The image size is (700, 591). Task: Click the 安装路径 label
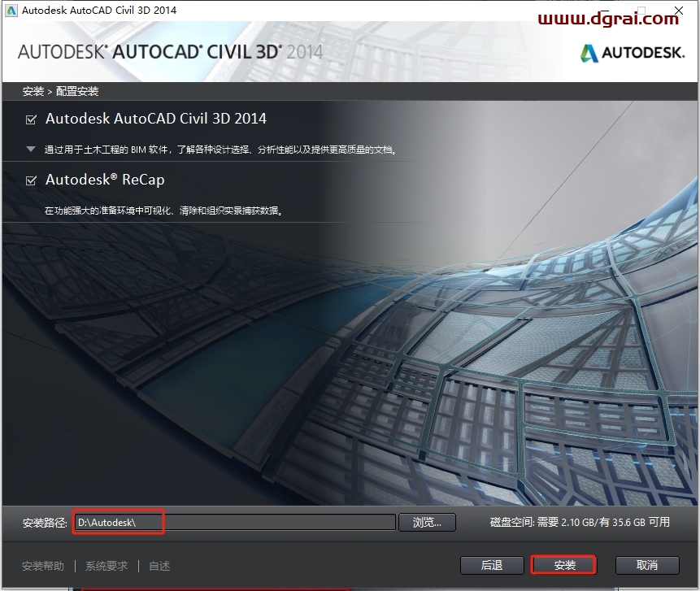click(45, 523)
